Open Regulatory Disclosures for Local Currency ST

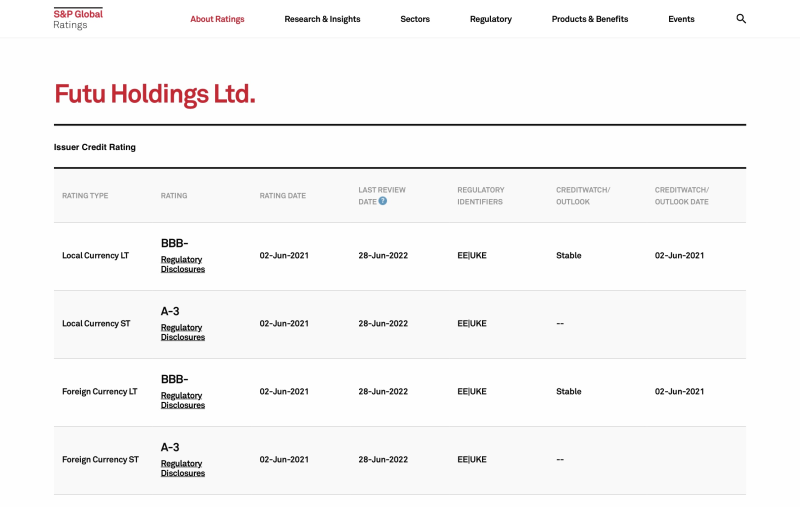[183, 332]
